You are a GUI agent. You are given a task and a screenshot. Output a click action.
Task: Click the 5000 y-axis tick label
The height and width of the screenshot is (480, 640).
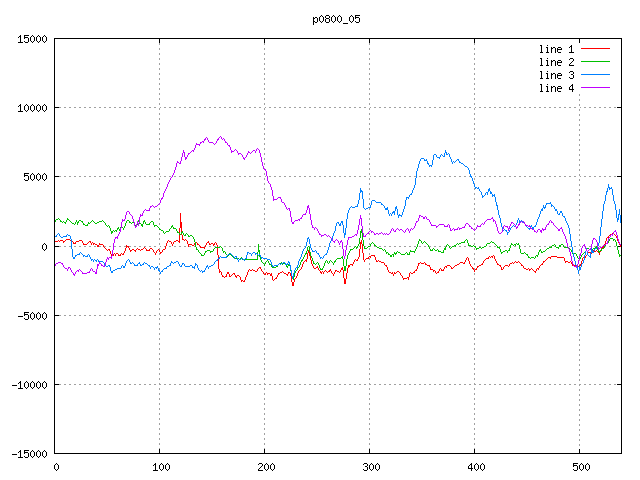(x=35, y=177)
